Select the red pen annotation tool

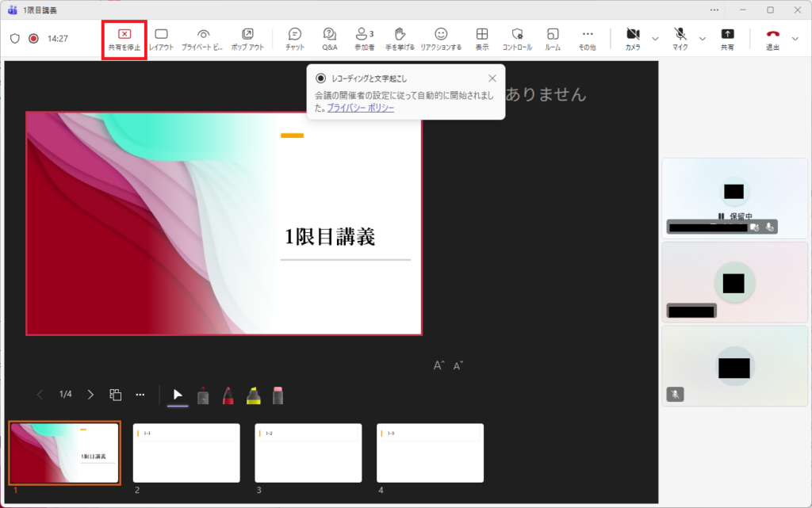pos(228,395)
